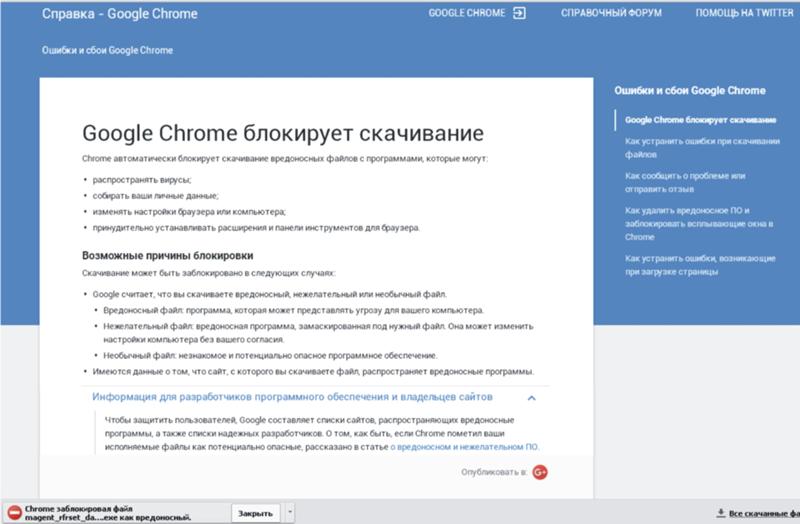Open sidebar Как удалить вредоносное ПО
800x524 pixels.
pyautogui.click(x=699, y=223)
